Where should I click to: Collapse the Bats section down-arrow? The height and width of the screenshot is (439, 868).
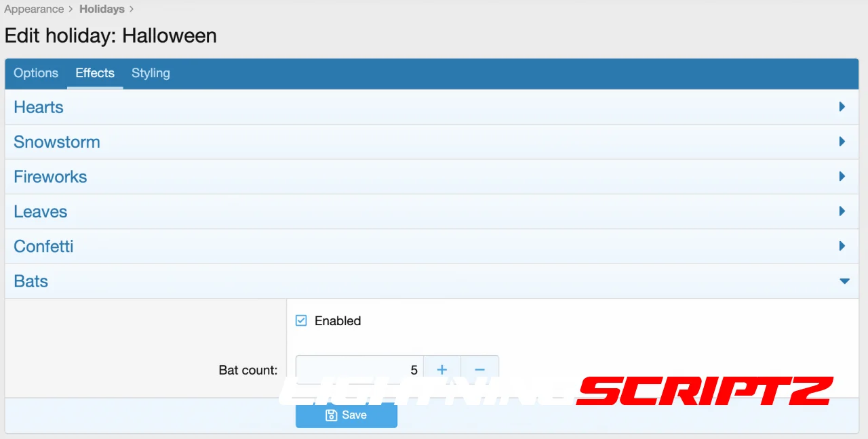(844, 281)
